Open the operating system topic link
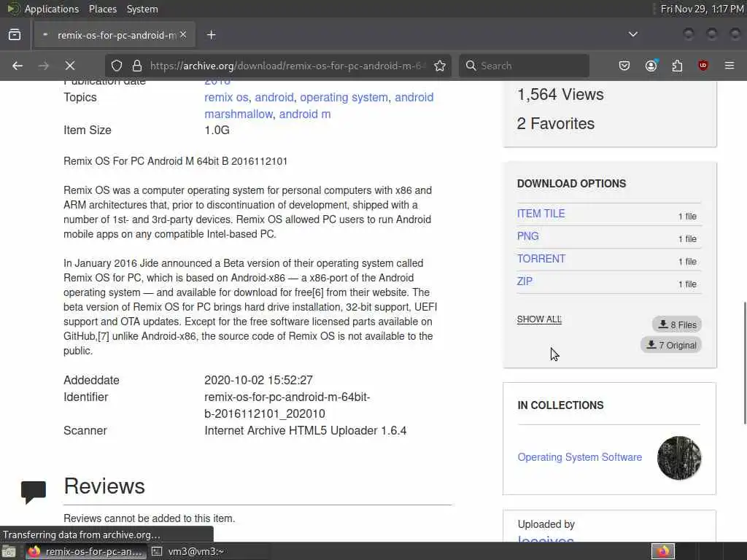The width and height of the screenshot is (747, 560). pyautogui.click(x=344, y=97)
